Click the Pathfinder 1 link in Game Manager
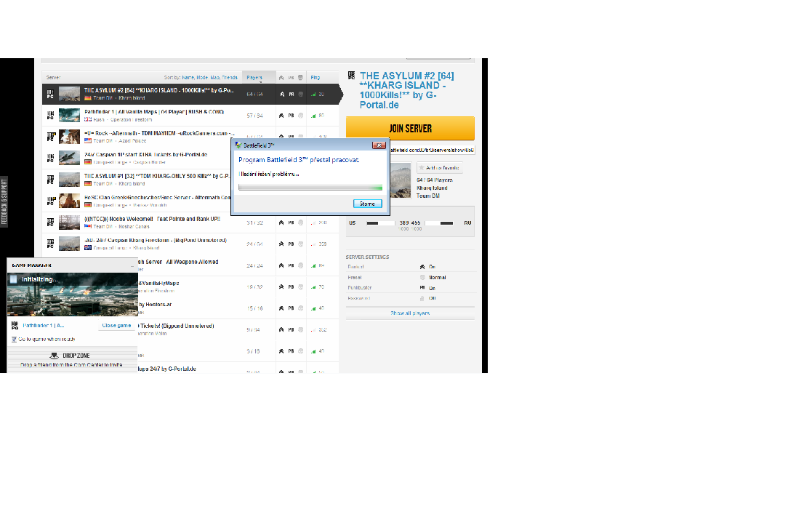Image resolution: width=812 pixels, height=525 pixels. coord(44,326)
